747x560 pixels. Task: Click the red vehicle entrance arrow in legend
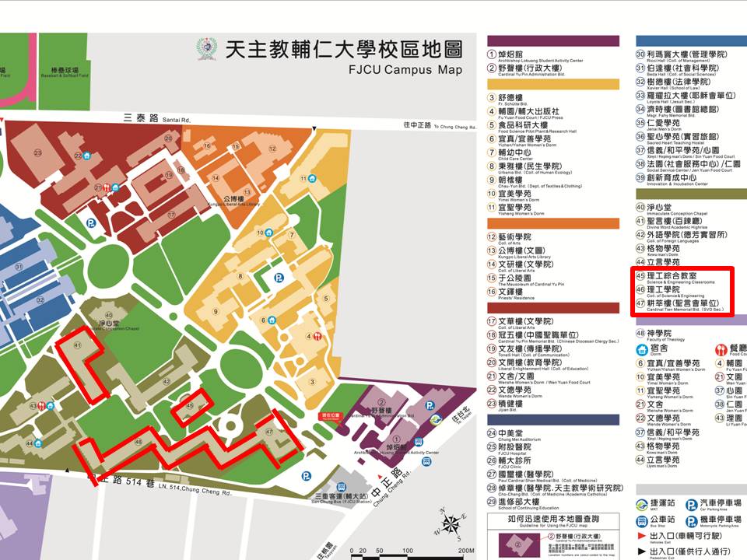[644, 536]
